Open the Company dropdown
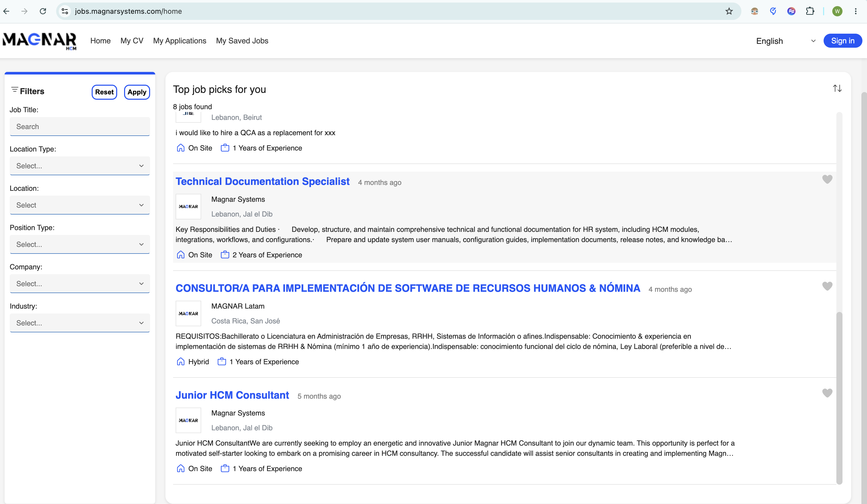The image size is (867, 504). tap(80, 284)
